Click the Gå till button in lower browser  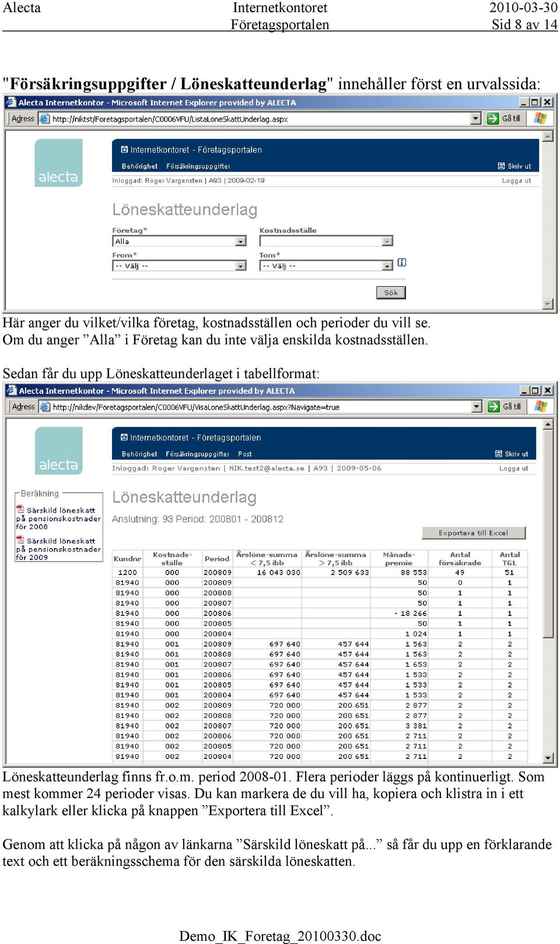(x=505, y=406)
